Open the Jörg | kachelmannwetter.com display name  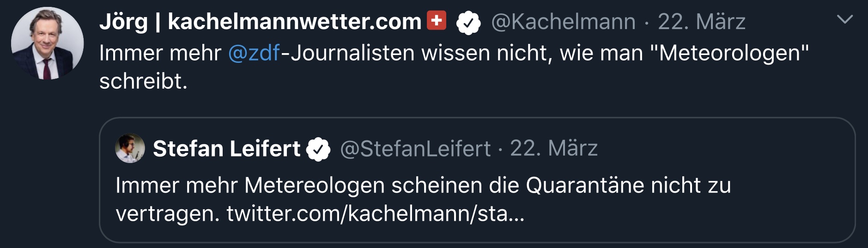click(x=260, y=22)
